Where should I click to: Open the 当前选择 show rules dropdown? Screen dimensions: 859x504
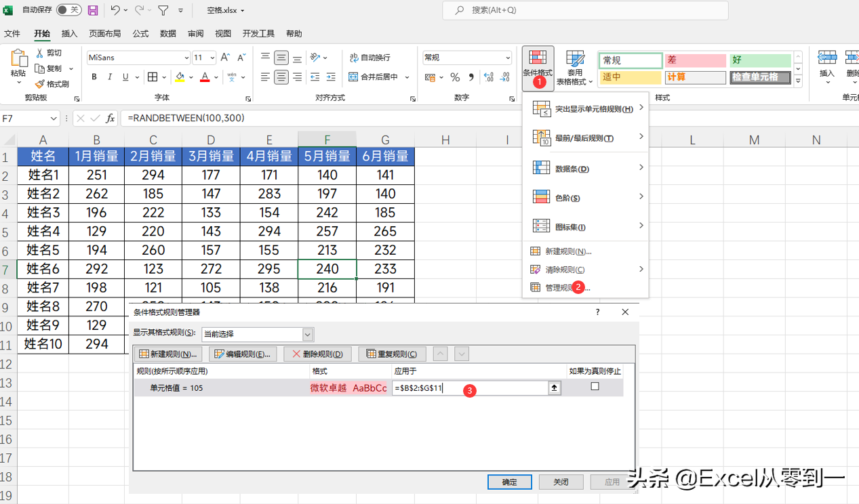(x=308, y=335)
